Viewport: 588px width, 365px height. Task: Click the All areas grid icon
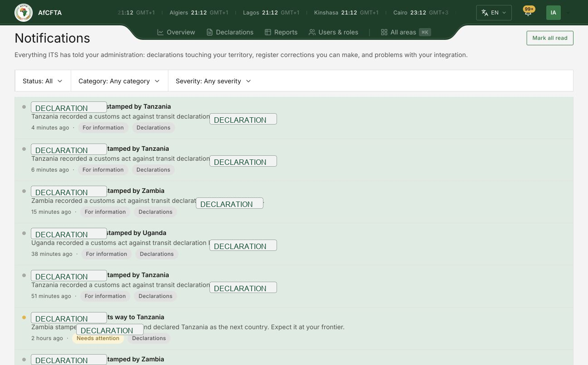coord(384,32)
